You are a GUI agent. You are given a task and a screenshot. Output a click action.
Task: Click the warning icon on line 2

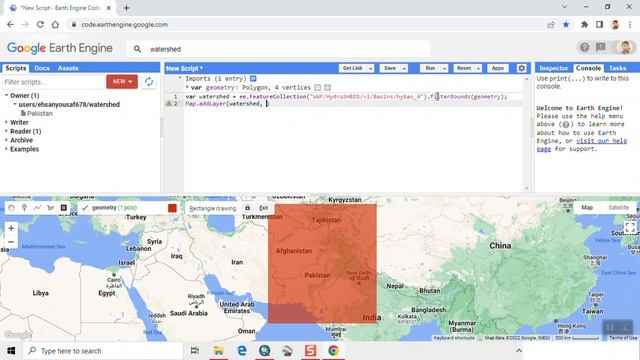click(x=169, y=104)
